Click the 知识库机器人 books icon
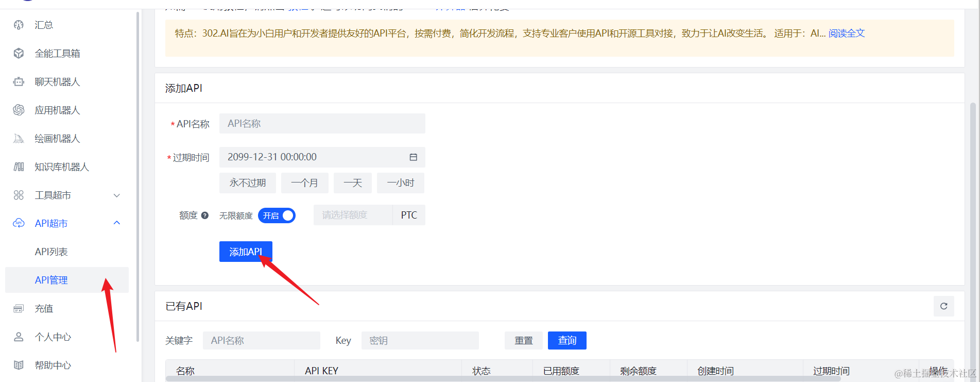 point(19,167)
